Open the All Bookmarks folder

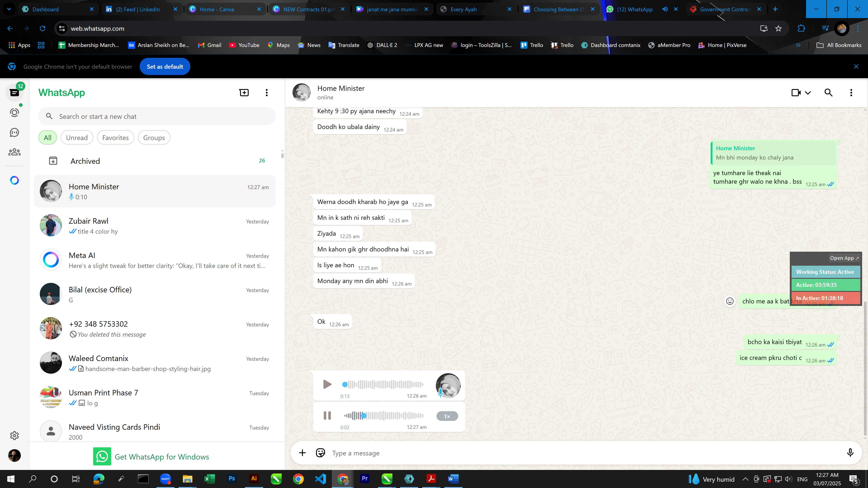tap(839, 45)
